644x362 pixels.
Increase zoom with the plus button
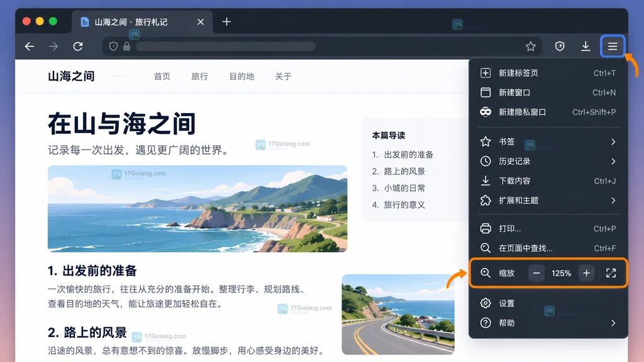pos(587,273)
